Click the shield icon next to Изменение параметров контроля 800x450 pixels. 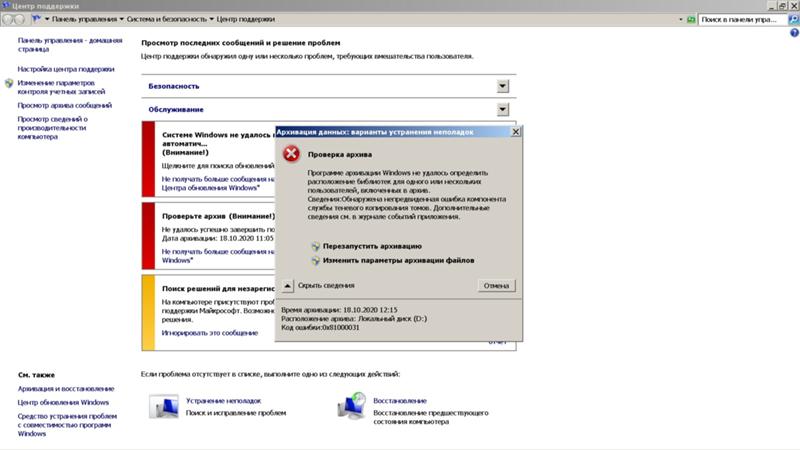tap(9, 83)
